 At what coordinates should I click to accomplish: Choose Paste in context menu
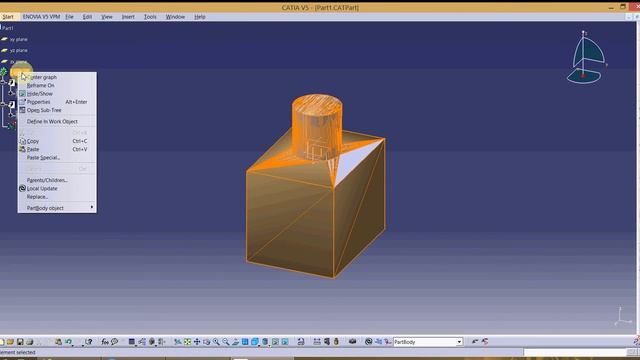point(57,149)
